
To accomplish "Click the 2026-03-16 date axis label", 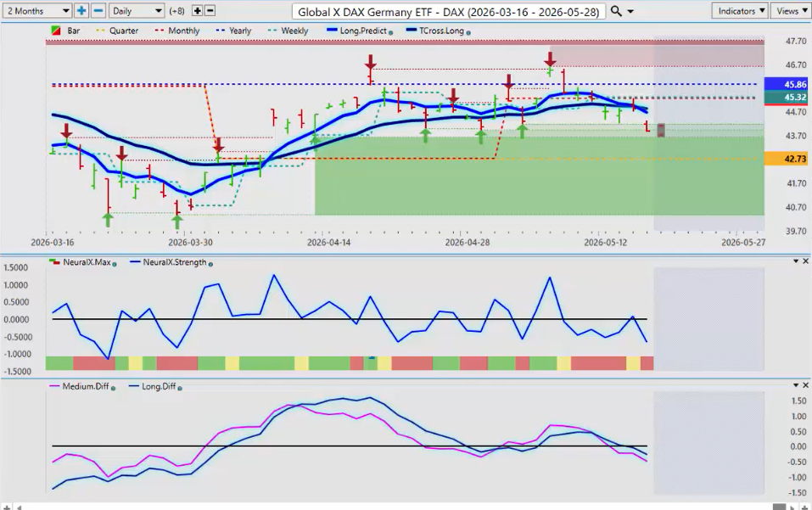I will pos(53,243).
